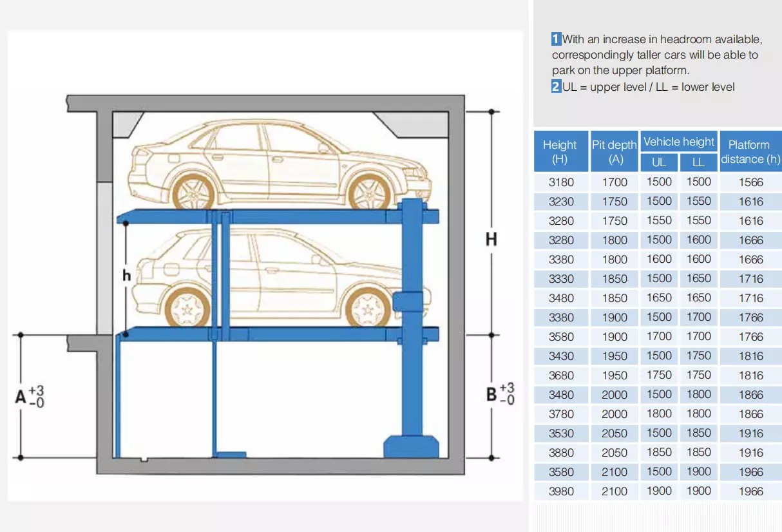Image resolution: width=782 pixels, height=532 pixels.
Task: Click the A pit depth dimension label
Action: tap(22, 397)
